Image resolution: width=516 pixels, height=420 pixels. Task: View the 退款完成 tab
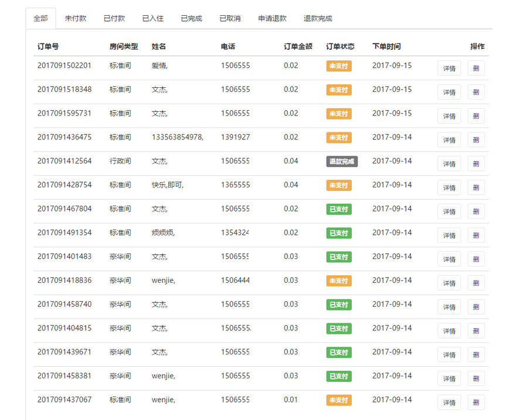pyautogui.click(x=318, y=19)
